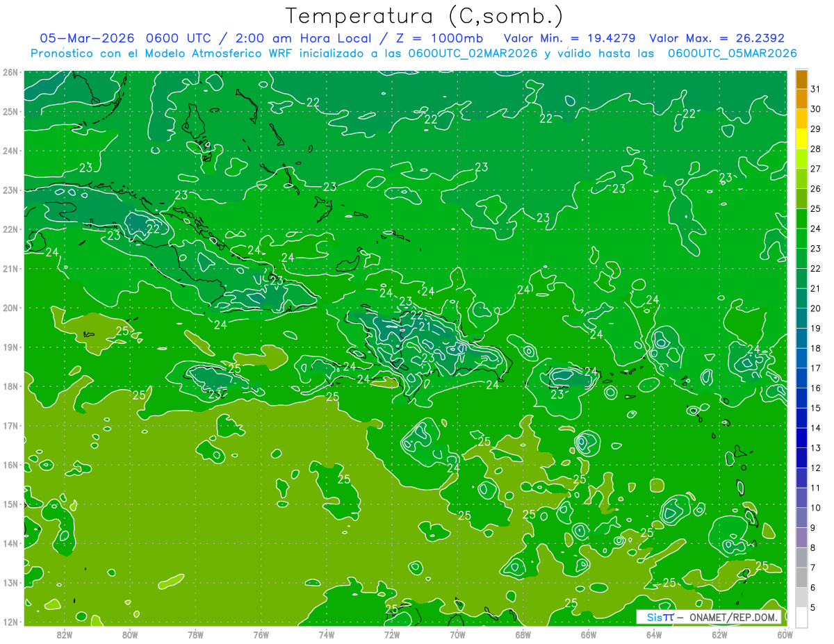Click the title "Temperatura (C,somb.)"
This screenshot has height=644, width=834.
pos(425,16)
